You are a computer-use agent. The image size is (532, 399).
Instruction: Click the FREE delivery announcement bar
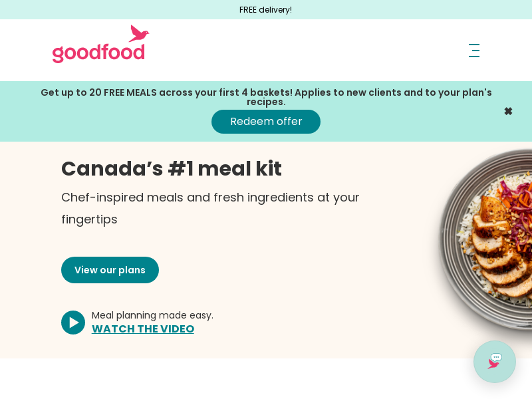266,9
